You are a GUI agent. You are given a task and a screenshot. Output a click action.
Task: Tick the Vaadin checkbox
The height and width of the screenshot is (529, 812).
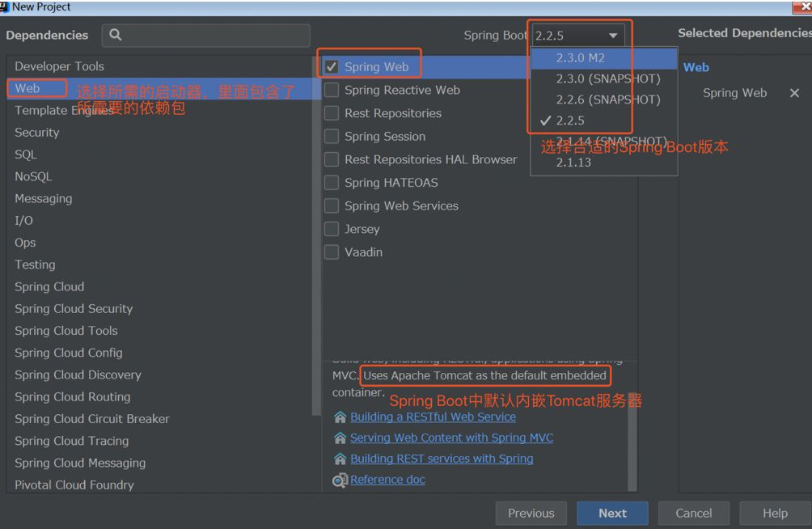click(332, 252)
